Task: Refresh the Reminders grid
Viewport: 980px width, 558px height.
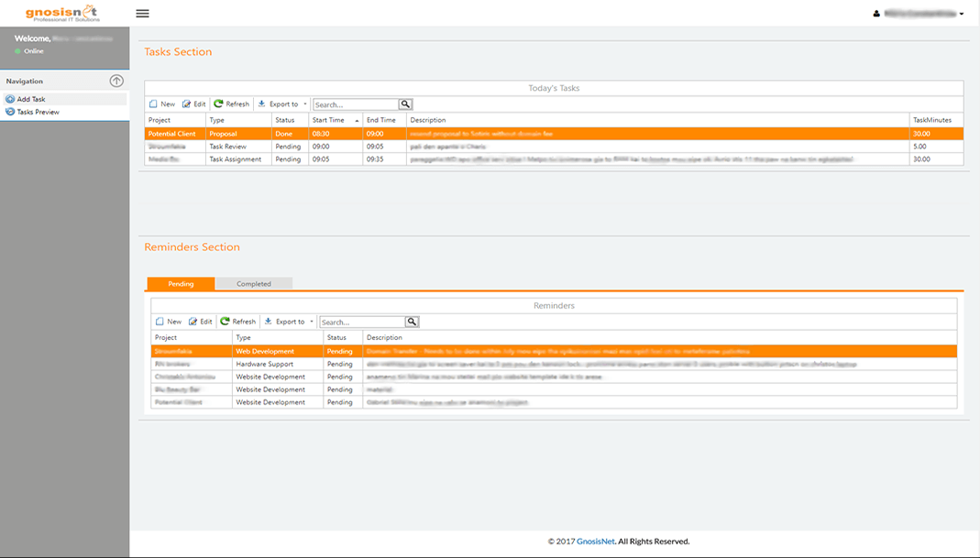Action: (237, 322)
